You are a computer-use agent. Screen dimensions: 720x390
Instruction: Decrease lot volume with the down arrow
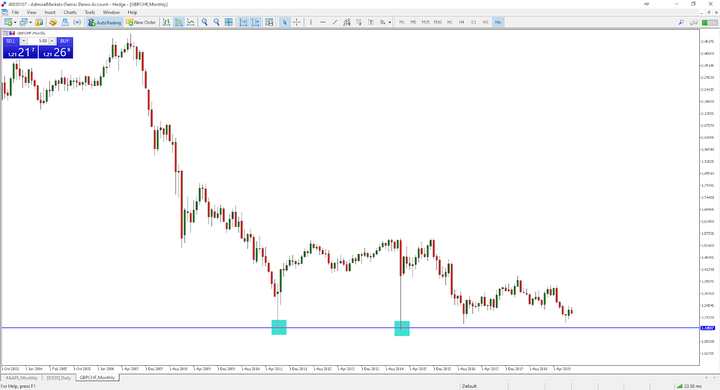[24, 41]
